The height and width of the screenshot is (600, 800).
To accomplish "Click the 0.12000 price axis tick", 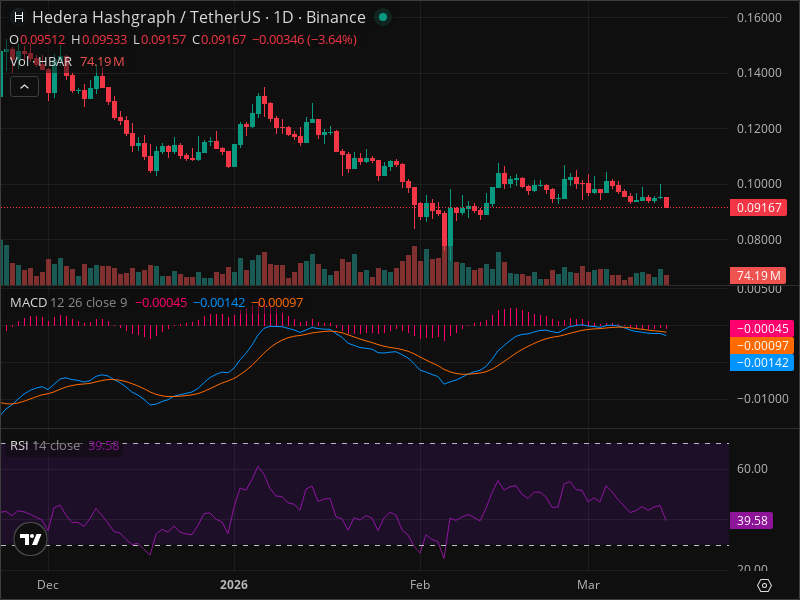I will click(x=759, y=129).
